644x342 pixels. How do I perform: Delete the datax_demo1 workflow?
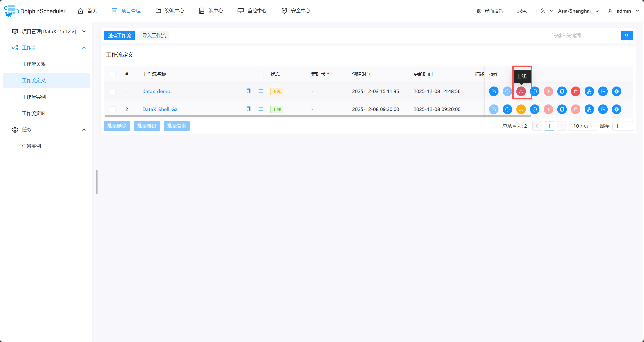[575, 91]
